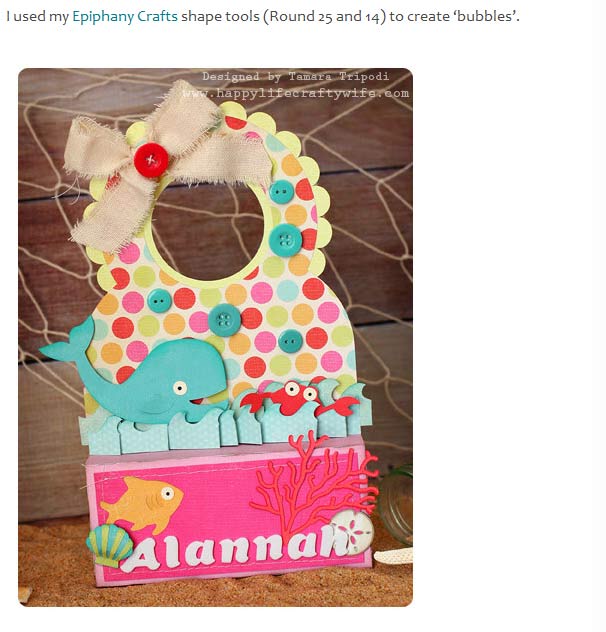The image size is (606, 632).
Task: Click the sand dollar embellishment
Action: 352,532
